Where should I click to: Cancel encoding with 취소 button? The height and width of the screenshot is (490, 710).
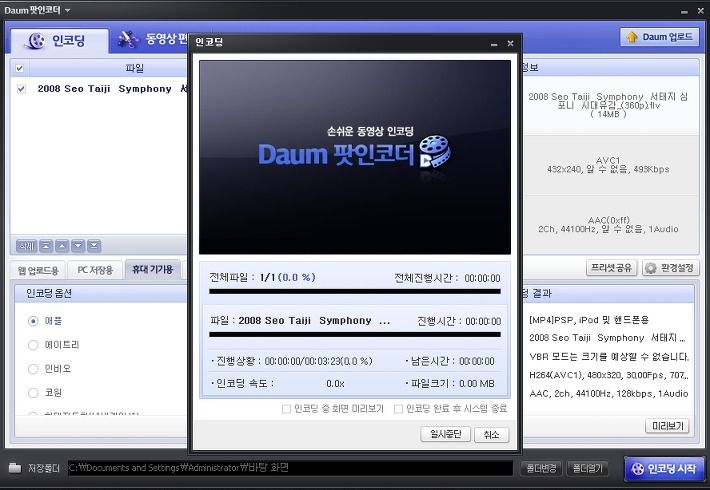click(x=491, y=435)
